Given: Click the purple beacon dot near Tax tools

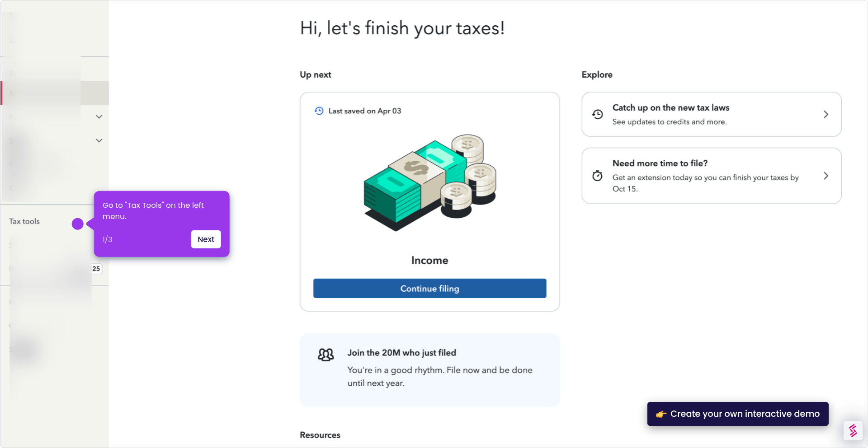Looking at the screenshot, I should [x=78, y=224].
